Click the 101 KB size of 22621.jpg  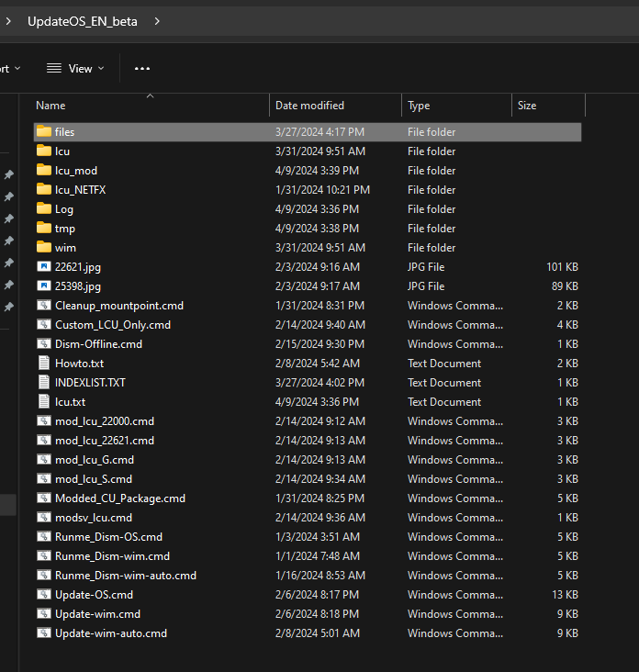(562, 267)
